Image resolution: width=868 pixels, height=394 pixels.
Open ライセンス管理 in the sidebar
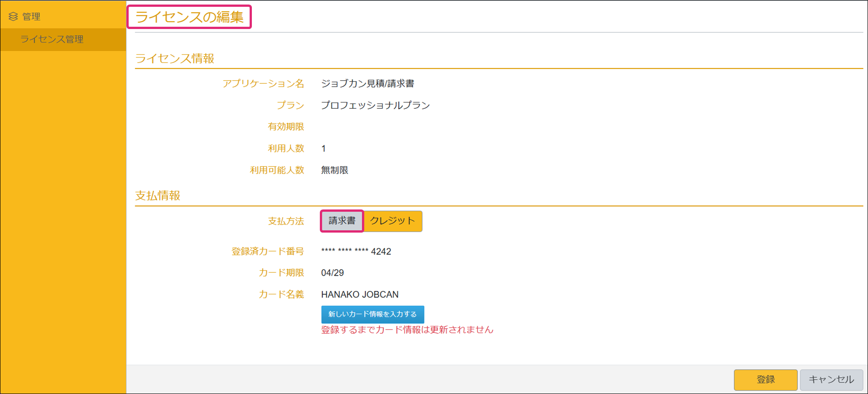(52, 39)
